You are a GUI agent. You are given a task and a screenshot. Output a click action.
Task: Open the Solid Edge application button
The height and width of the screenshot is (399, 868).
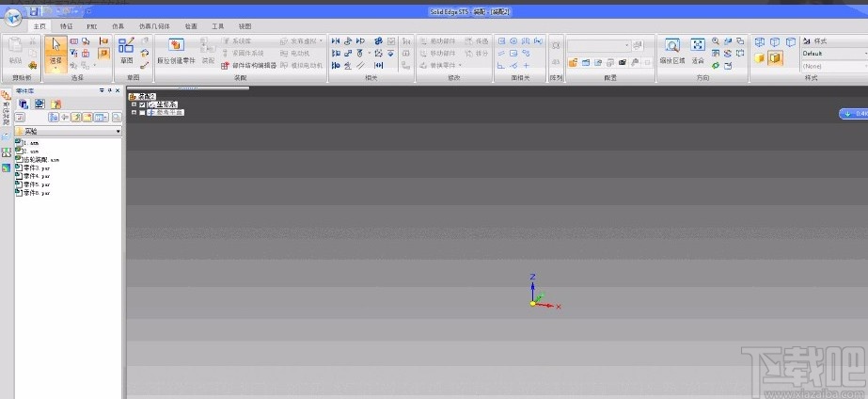click(12, 17)
